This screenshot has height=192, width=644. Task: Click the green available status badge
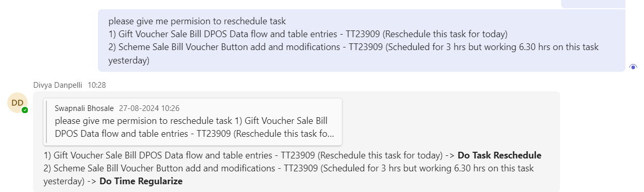[x=25, y=110]
